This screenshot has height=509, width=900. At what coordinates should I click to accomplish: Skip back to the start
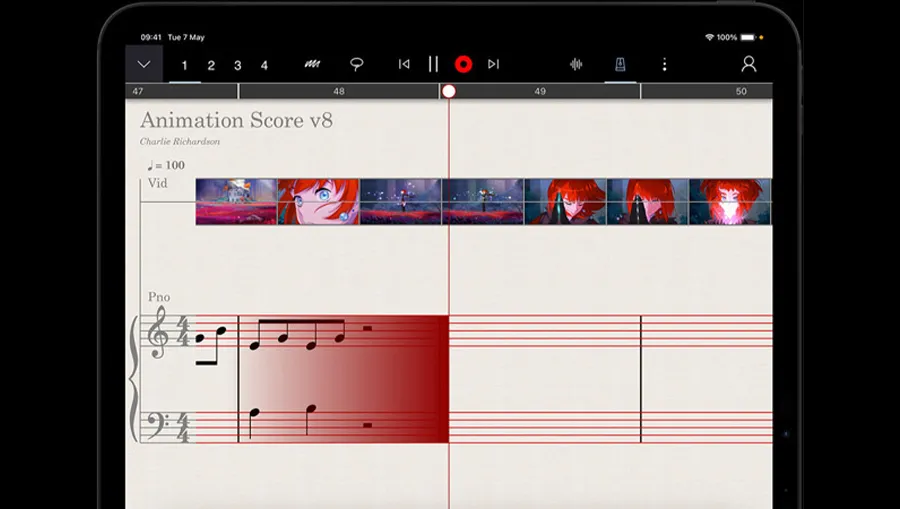tap(404, 64)
